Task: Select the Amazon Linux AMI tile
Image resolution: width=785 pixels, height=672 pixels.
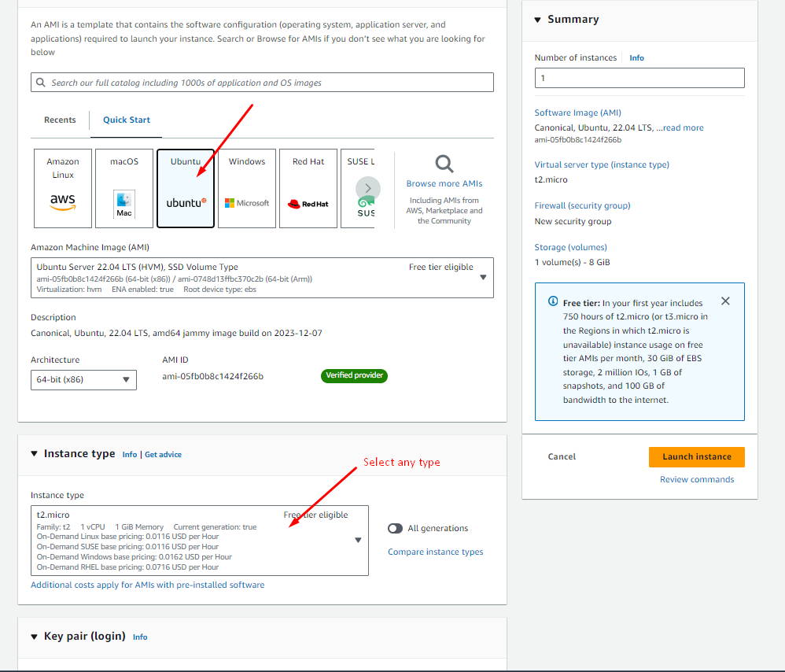Action: click(x=63, y=188)
